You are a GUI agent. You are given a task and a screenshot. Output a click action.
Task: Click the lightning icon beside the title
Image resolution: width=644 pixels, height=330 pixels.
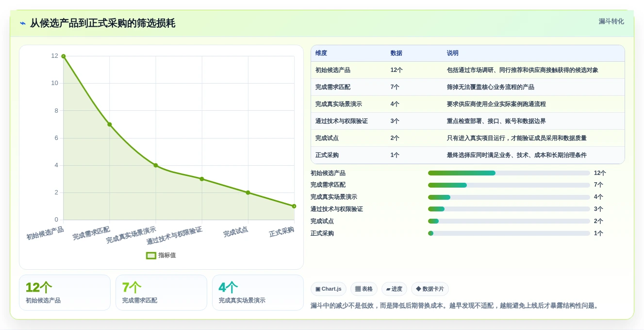(23, 23)
